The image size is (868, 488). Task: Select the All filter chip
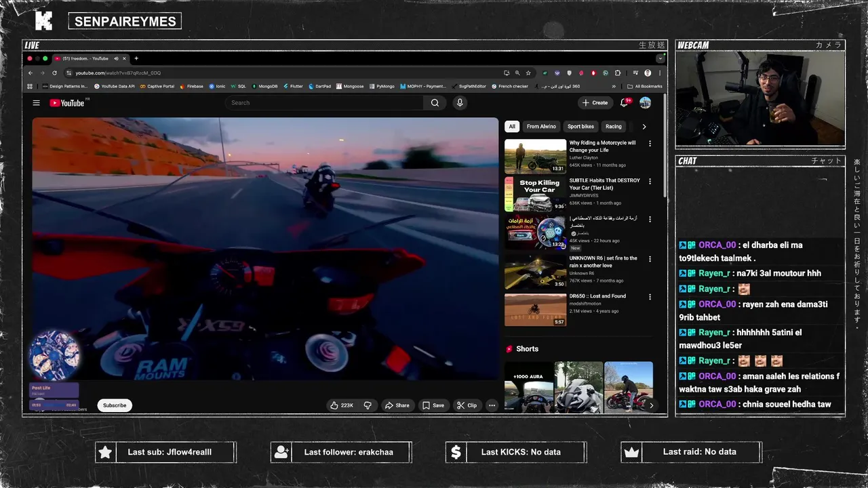pos(512,127)
